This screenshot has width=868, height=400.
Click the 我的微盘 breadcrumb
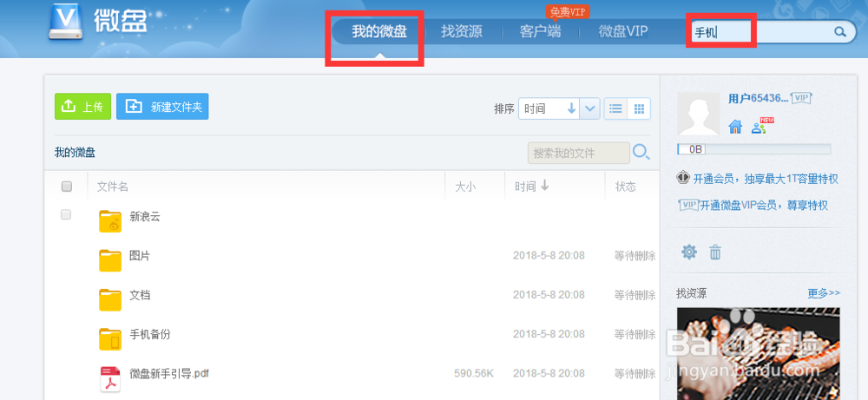(75, 154)
